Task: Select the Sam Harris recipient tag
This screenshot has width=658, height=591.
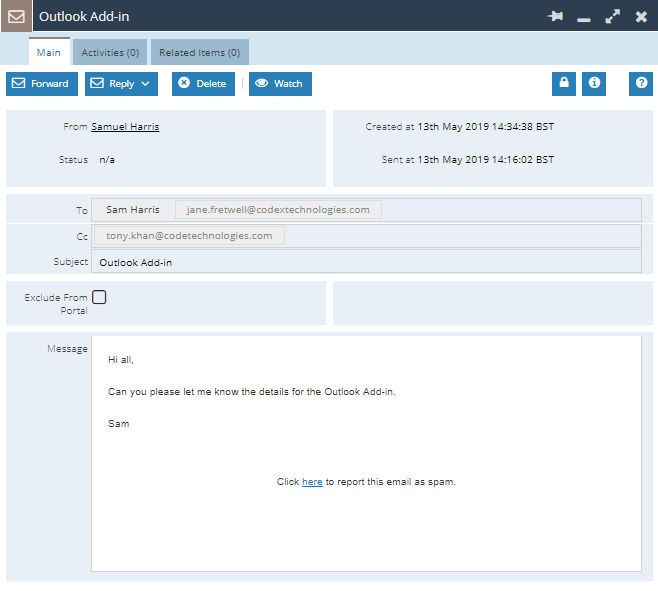Action: coord(133,209)
